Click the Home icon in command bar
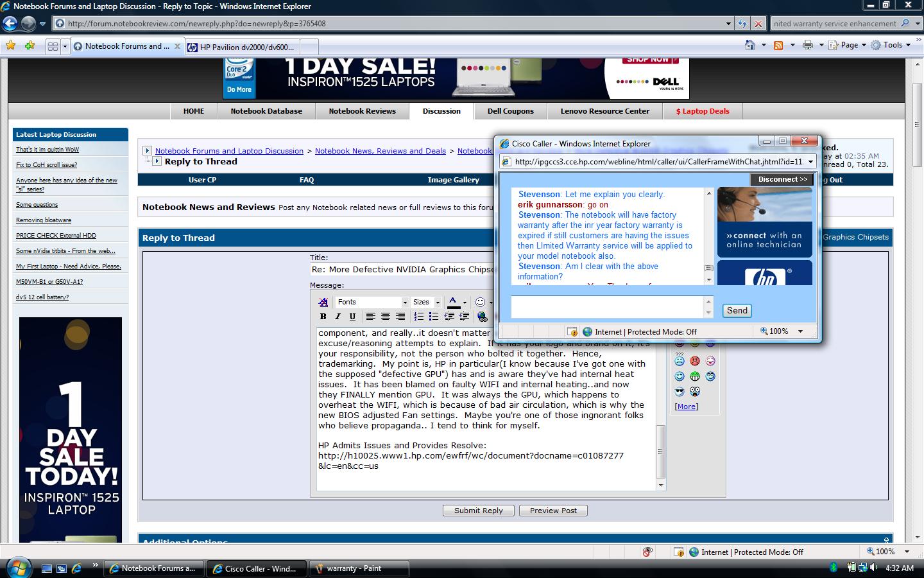924x578 pixels. coord(750,45)
